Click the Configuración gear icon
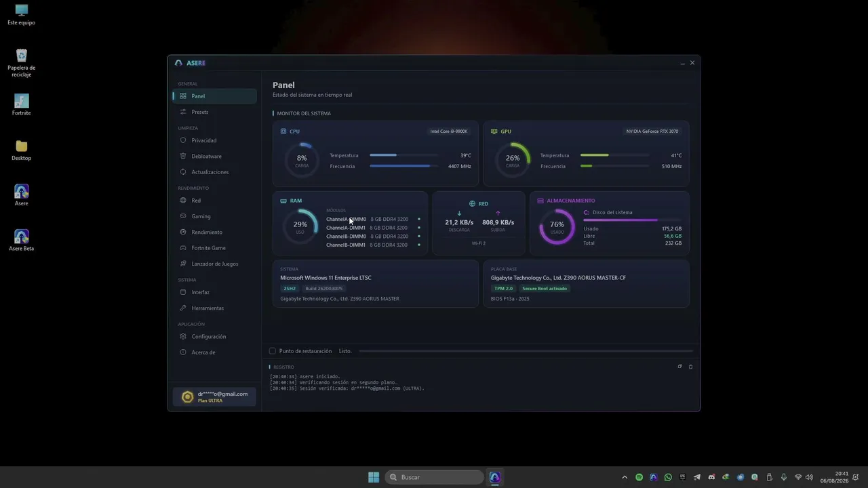This screenshot has height=488, width=868. tap(183, 336)
